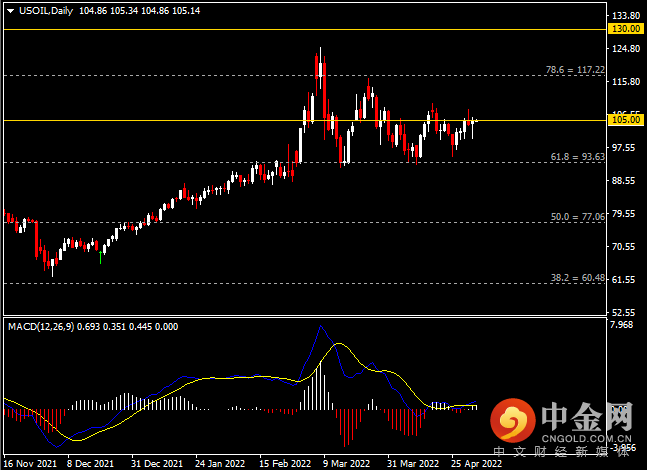Click the 9 Mar 2022 date marker

347,464
